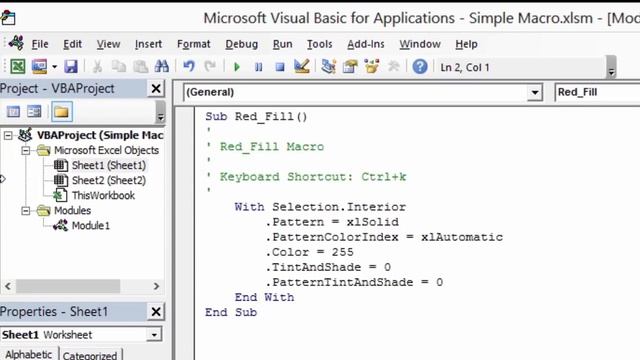Open the Edit menu

tap(72, 44)
